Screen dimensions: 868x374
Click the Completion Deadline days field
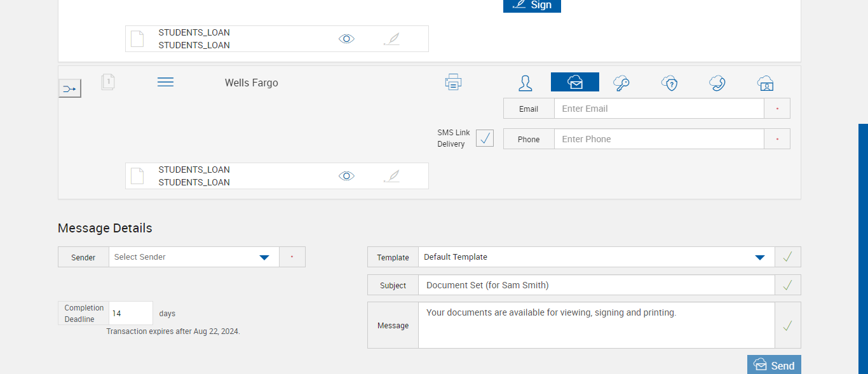[131, 313]
